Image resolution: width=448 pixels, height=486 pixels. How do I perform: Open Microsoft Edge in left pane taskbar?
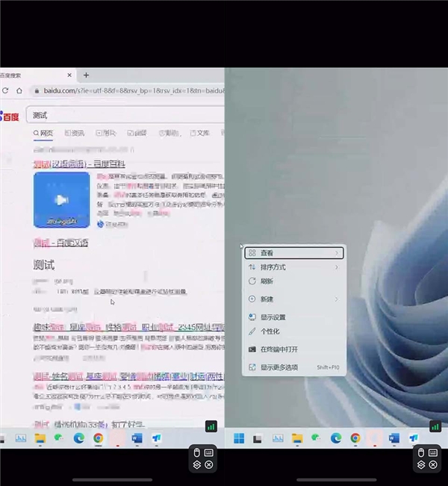pyautogui.click(x=78, y=438)
